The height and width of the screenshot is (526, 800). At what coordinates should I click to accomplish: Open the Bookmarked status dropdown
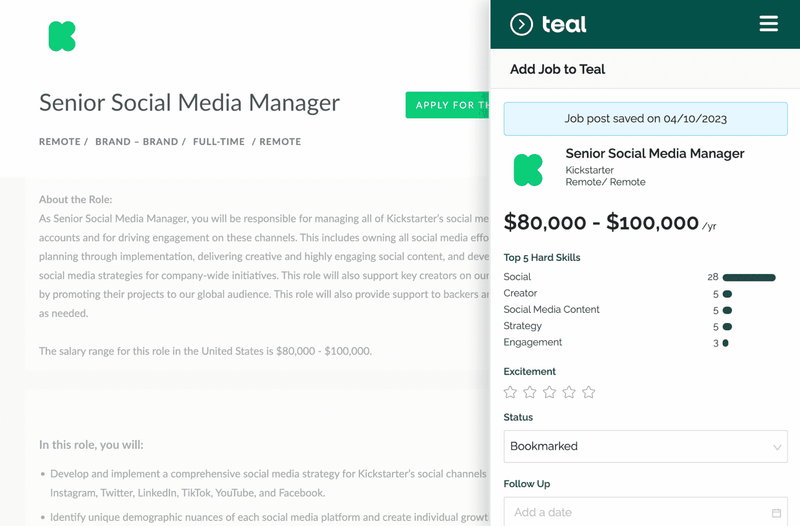pos(645,446)
